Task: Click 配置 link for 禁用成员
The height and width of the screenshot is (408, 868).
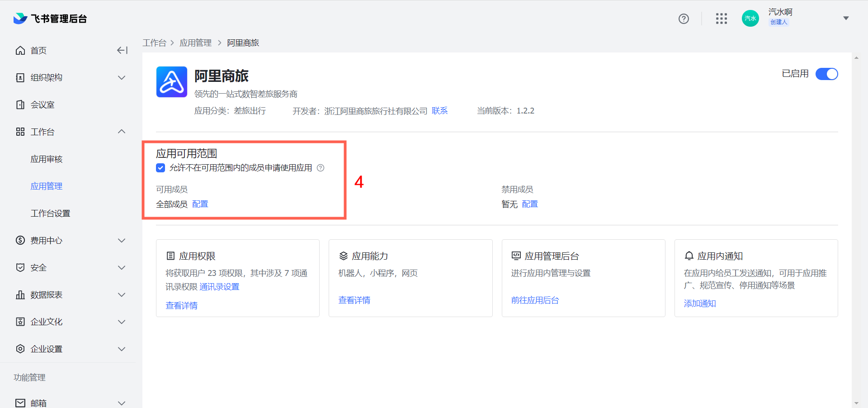Action: click(530, 204)
